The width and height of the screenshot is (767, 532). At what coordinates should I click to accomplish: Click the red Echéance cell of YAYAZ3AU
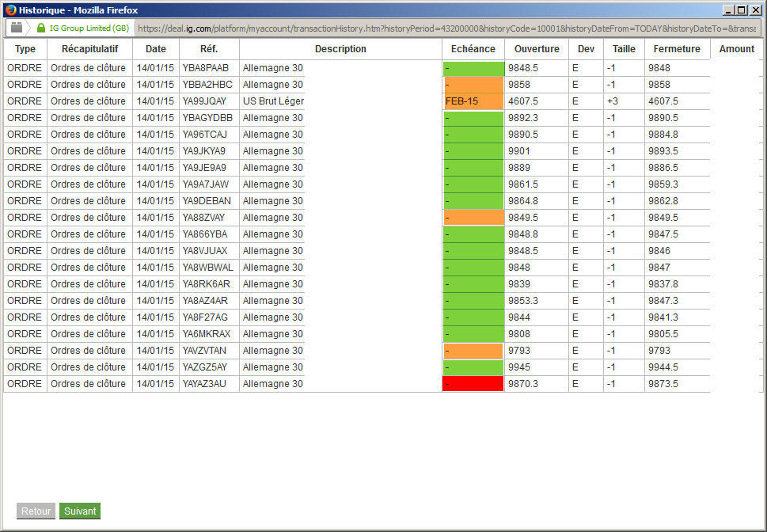pyautogui.click(x=473, y=384)
